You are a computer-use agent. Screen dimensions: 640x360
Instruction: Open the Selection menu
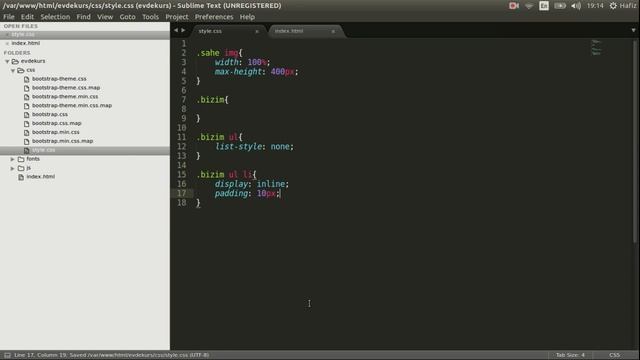(55, 17)
